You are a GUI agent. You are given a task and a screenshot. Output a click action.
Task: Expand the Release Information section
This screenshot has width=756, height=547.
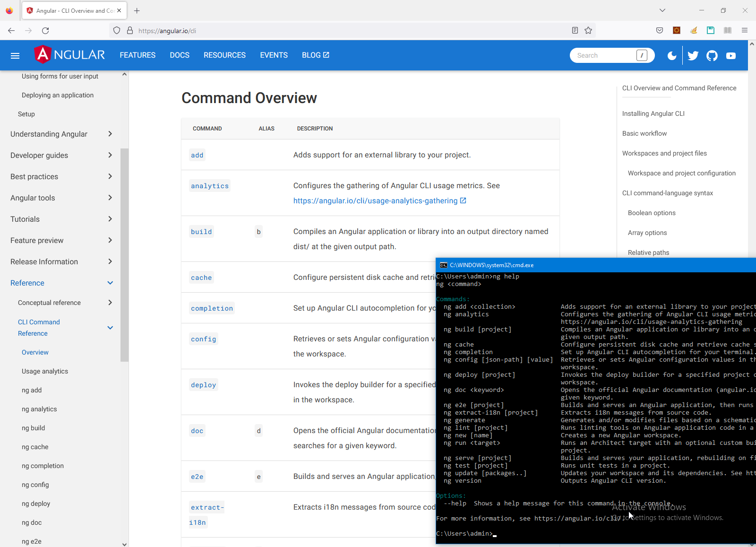click(61, 261)
